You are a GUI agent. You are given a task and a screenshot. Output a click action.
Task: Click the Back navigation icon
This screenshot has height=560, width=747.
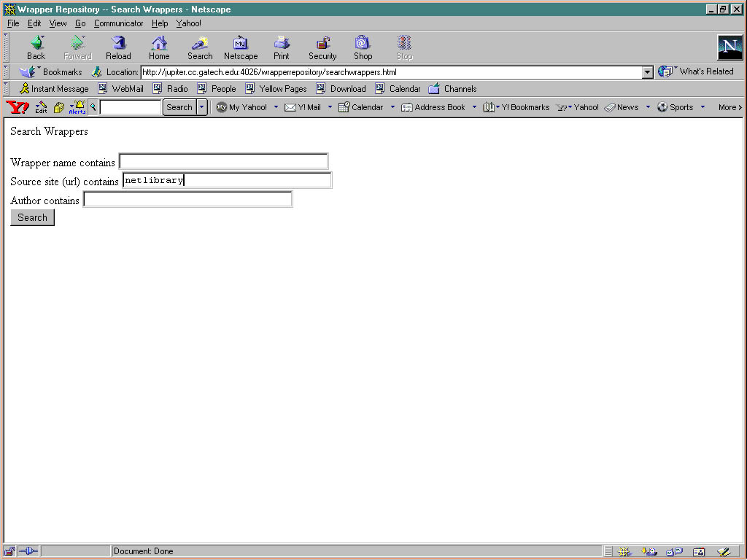(36, 47)
